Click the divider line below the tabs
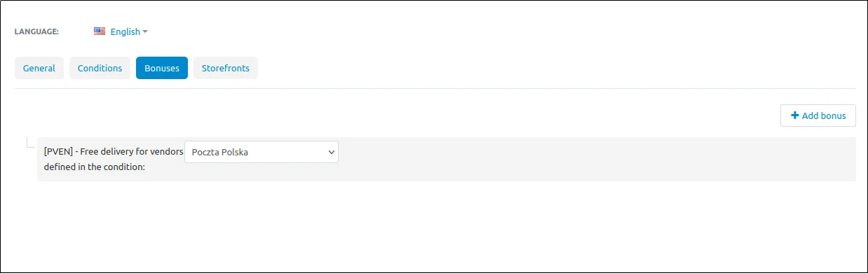The width and height of the screenshot is (868, 273). 435,88
